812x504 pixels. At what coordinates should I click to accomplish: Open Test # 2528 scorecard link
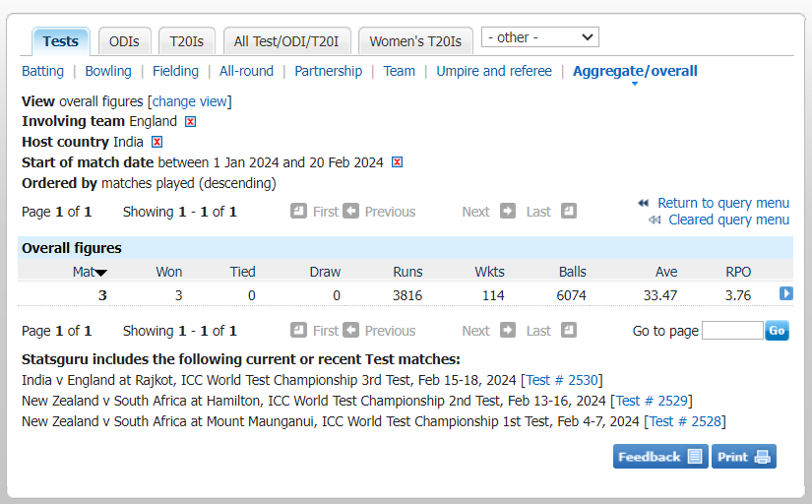click(685, 421)
